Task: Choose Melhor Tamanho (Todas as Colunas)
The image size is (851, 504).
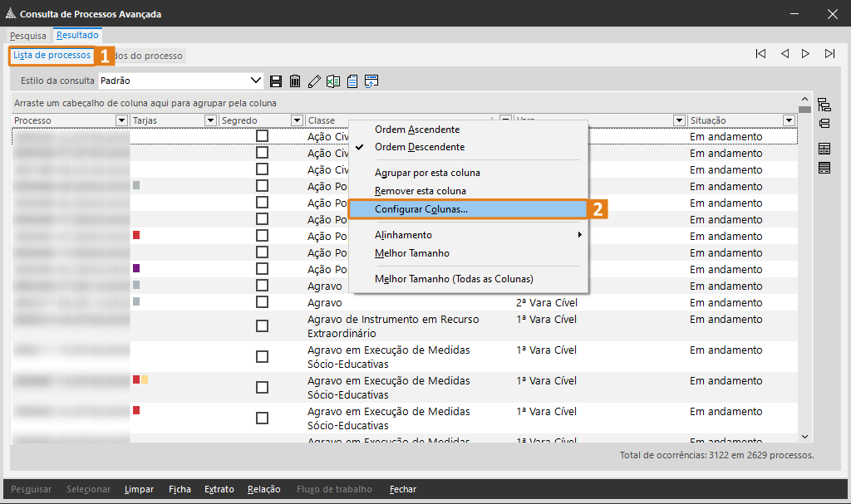Action: click(468, 279)
